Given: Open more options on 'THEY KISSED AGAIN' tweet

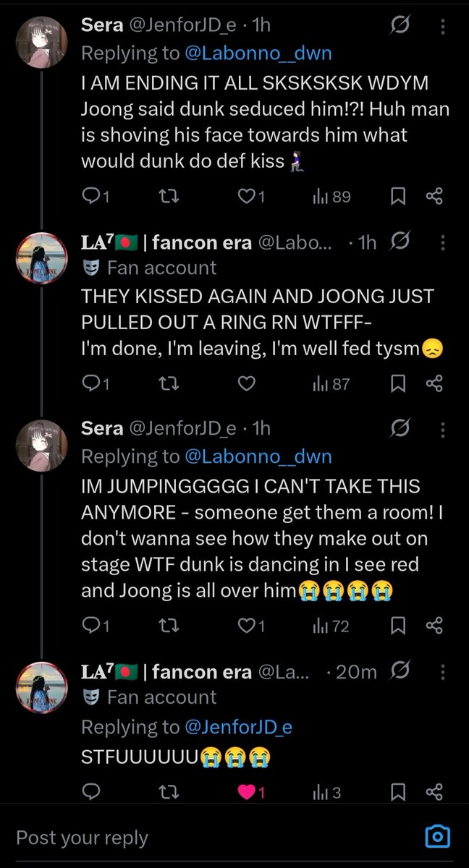Looking at the screenshot, I should coord(444,242).
